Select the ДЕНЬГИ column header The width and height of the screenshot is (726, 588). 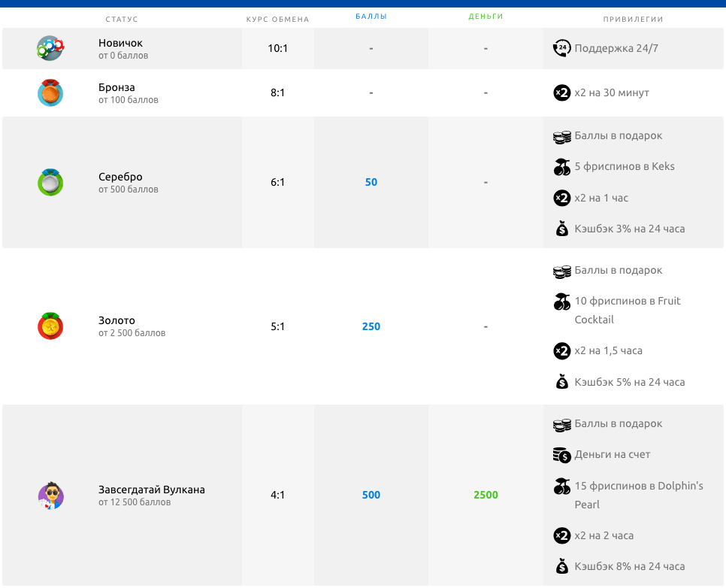486,16
